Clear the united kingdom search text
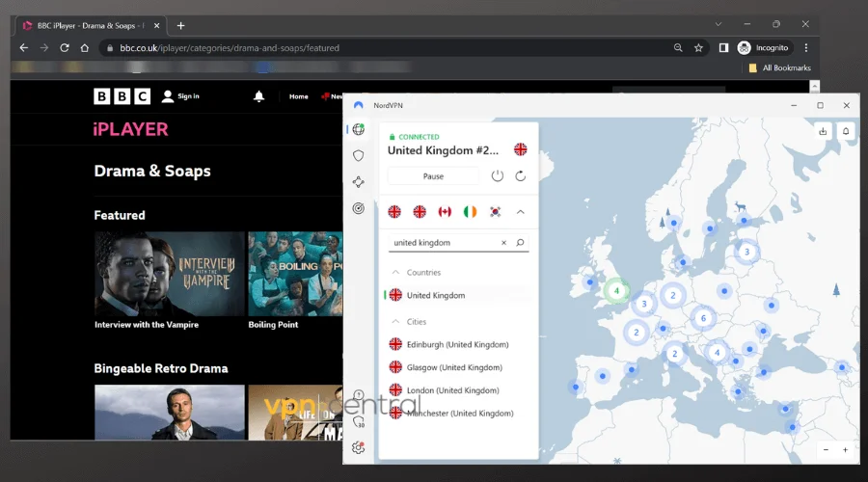Image resolution: width=868 pixels, height=482 pixels. pos(503,242)
